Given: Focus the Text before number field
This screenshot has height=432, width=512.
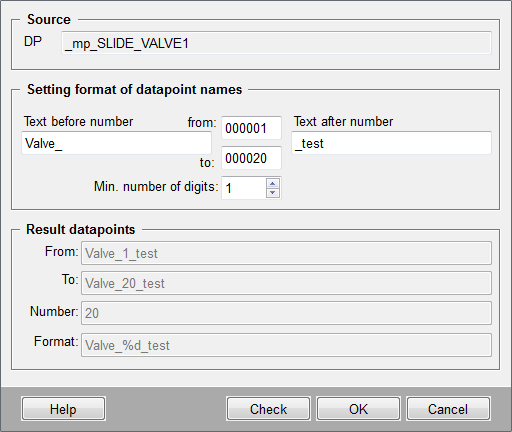Looking at the screenshot, I should pyautogui.click(x=116, y=143).
